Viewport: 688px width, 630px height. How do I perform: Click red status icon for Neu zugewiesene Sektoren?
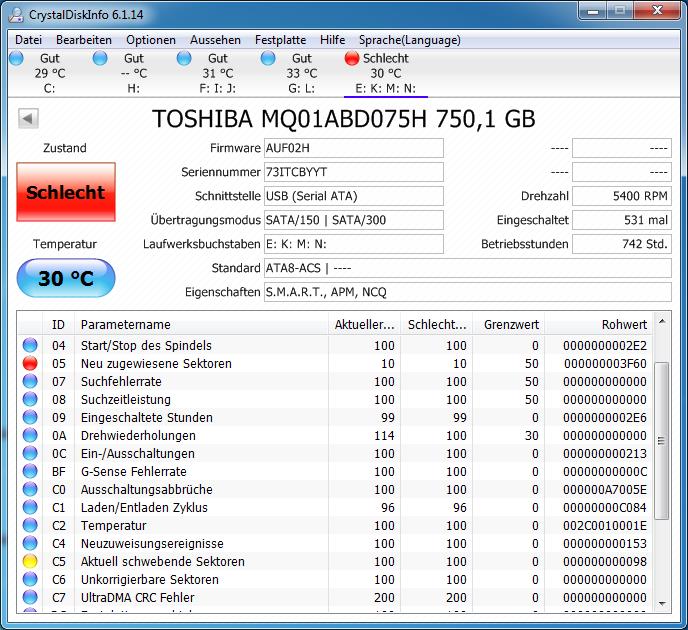pyautogui.click(x=30, y=363)
